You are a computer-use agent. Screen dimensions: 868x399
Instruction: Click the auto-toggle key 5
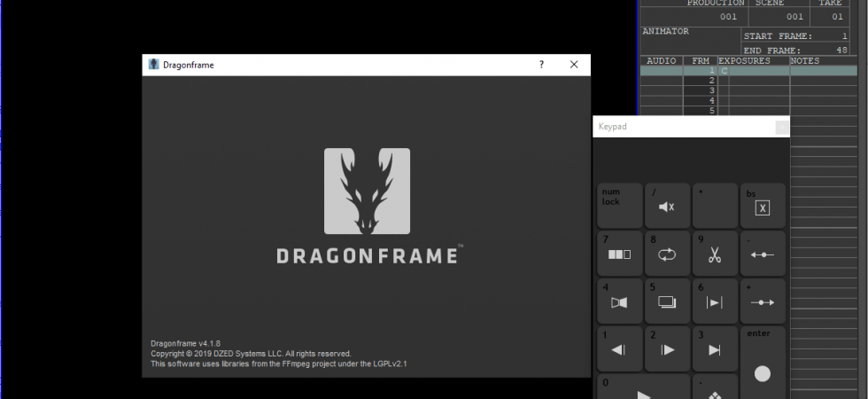tap(667, 301)
